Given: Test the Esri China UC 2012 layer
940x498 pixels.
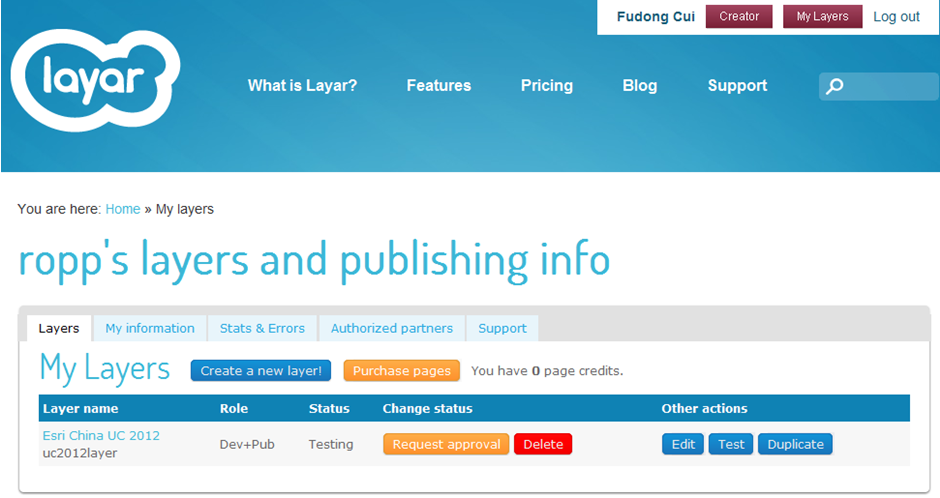Looking at the screenshot, I should coord(731,444).
